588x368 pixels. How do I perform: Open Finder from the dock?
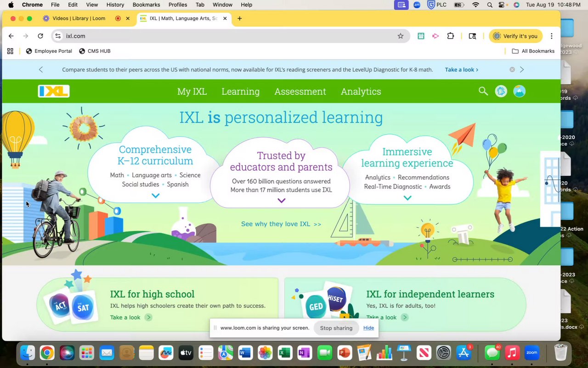click(x=28, y=353)
